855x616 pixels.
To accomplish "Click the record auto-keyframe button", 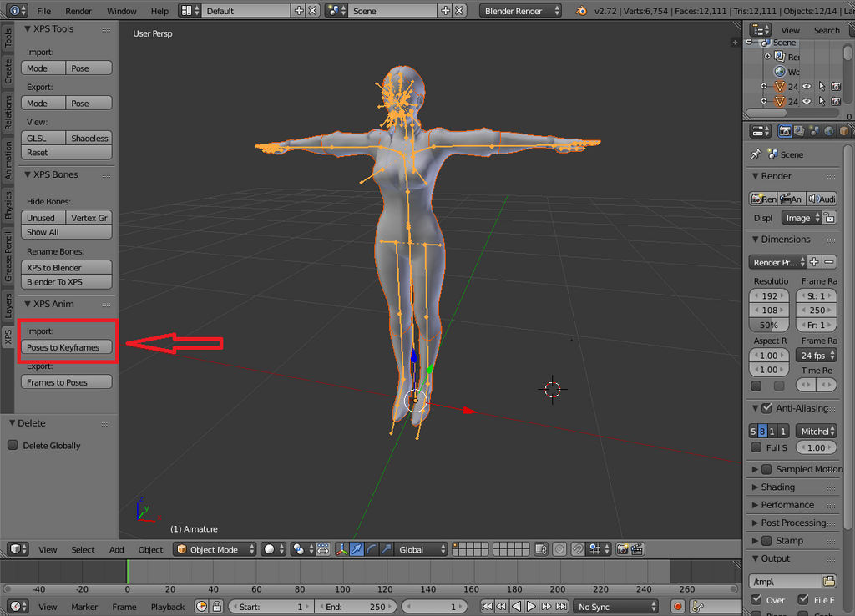I will [x=677, y=606].
